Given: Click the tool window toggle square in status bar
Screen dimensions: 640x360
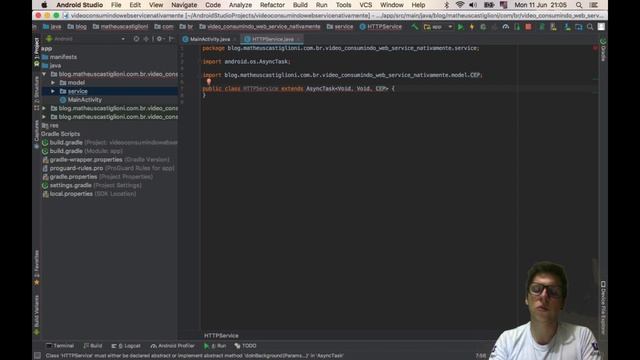Looking at the screenshot, I should [x=38, y=356].
